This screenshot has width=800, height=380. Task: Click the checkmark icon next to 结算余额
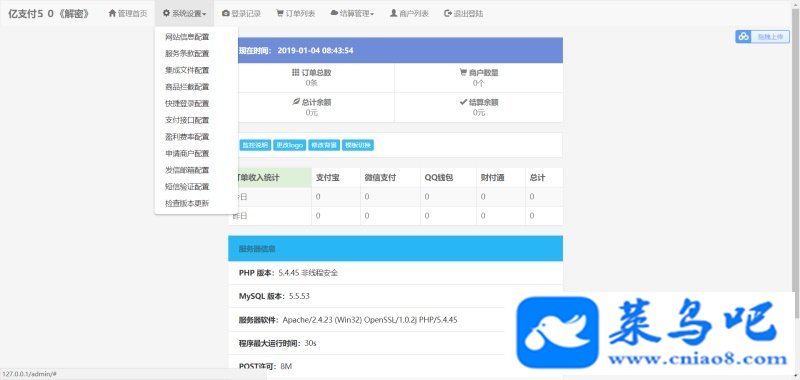pos(463,102)
